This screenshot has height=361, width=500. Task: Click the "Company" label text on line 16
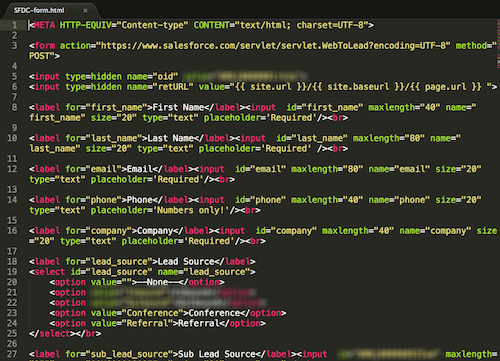click(x=155, y=231)
